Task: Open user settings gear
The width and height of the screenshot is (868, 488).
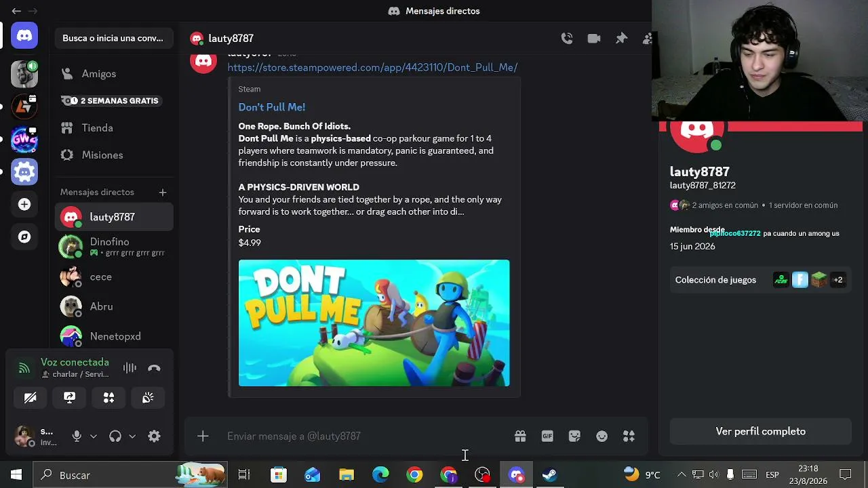Action: 154,436
